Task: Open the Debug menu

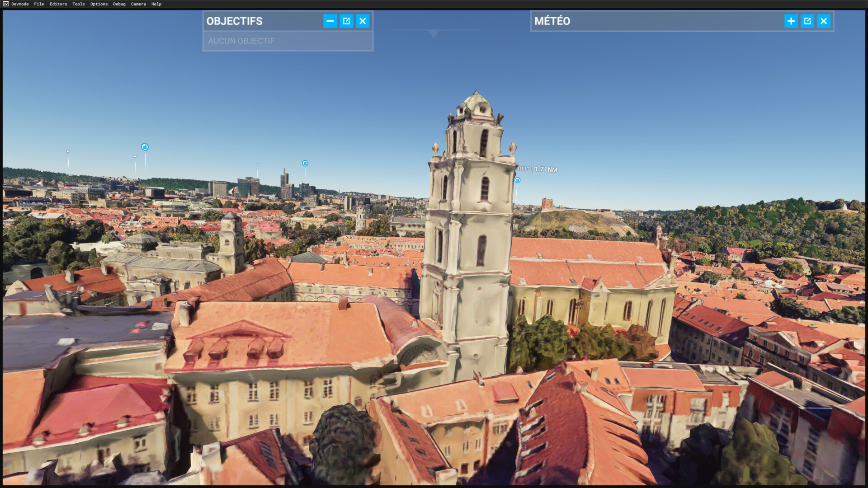Action: click(119, 4)
